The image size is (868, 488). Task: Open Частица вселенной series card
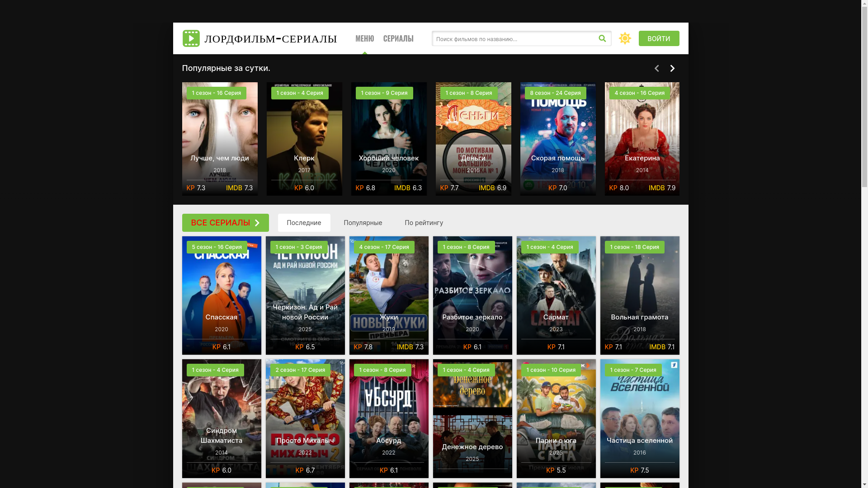640,418
